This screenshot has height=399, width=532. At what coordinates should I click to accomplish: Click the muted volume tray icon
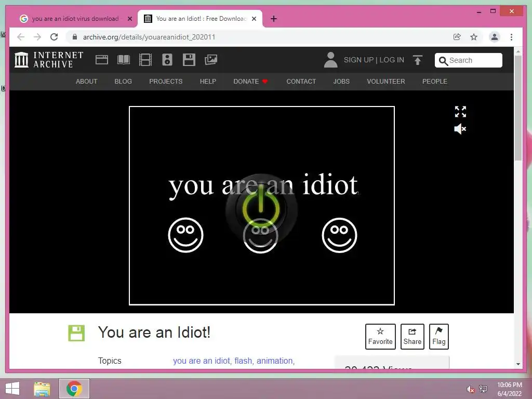click(x=470, y=389)
